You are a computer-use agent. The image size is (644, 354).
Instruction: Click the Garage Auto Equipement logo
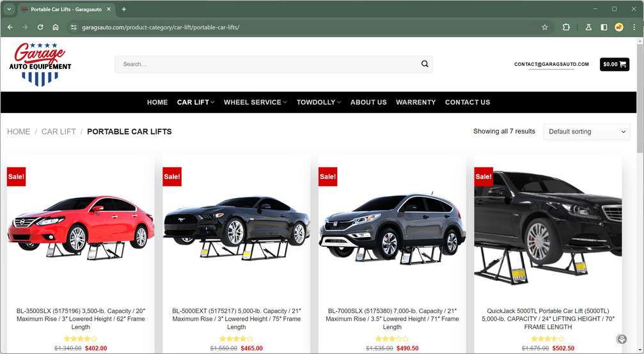click(40, 64)
